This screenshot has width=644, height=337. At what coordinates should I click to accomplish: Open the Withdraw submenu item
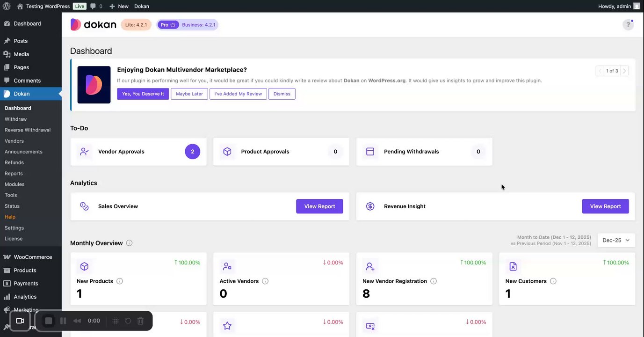[15, 119]
